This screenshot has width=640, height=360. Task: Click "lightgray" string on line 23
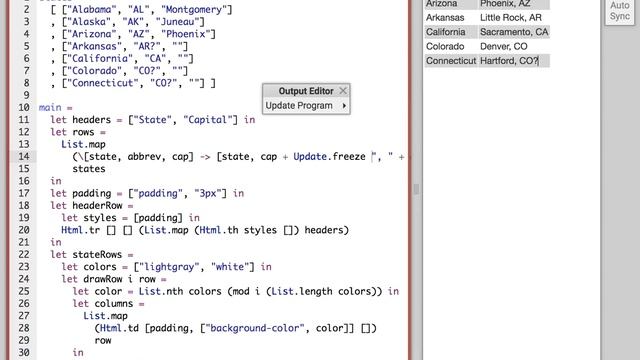coord(169,267)
